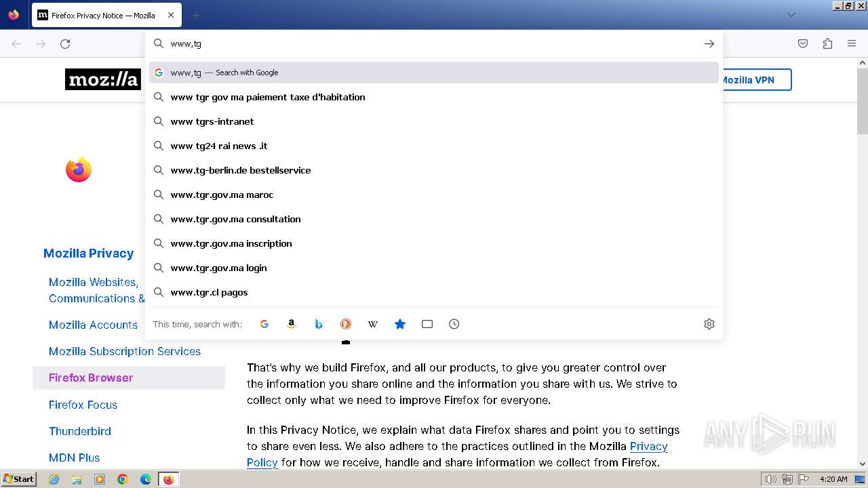Screen dimensions: 868x488
Task: Search history using the clock icon
Action: tap(454, 324)
